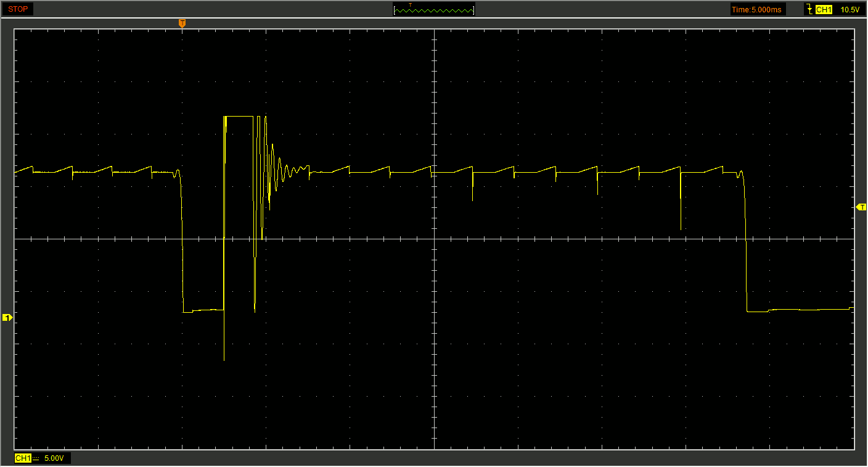Click the orange T inside the overview thumbnail
868x467 pixels.
pos(411,5)
